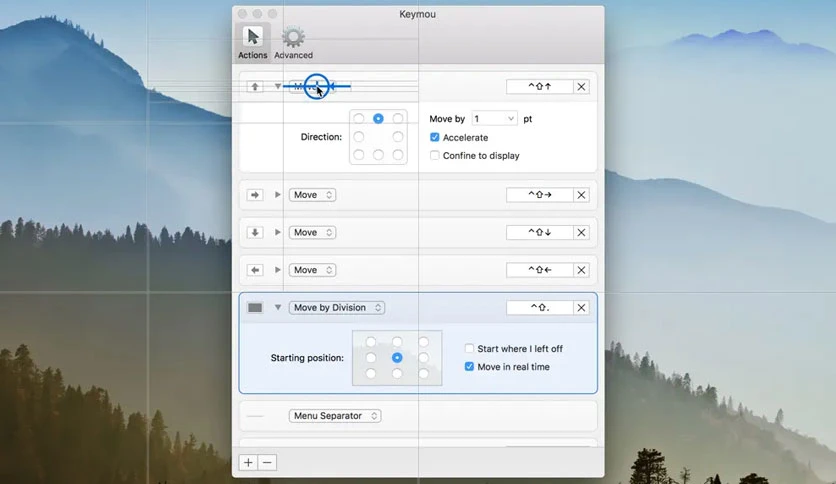Select center Starting position radio button
This screenshot has height=484, width=836.
tap(397, 358)
